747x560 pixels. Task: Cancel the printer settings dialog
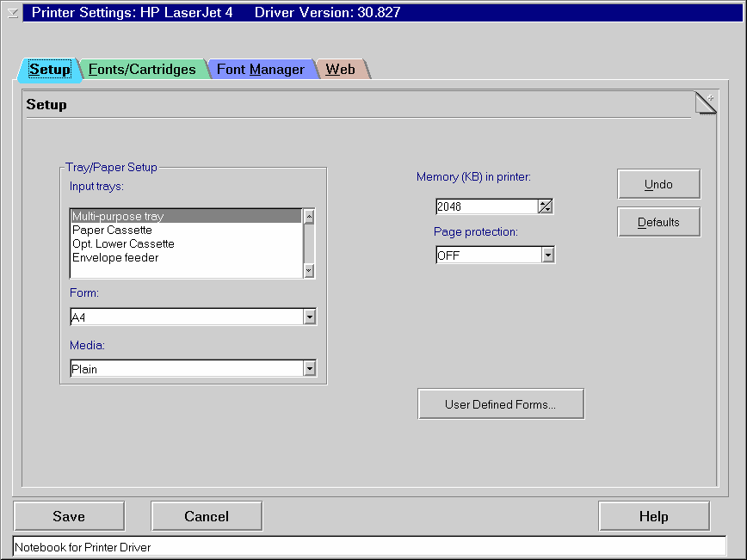click(x=207, y=516)
